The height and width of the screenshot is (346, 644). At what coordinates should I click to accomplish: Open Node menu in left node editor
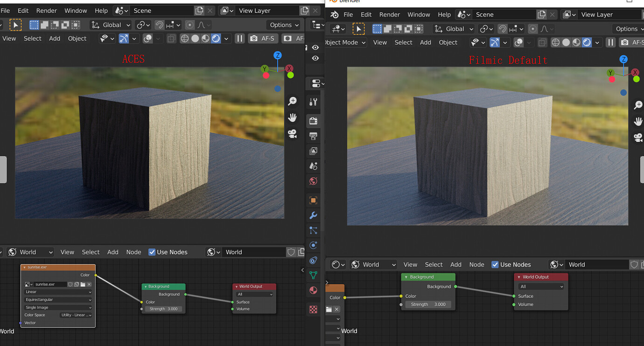tap(133, 252)
